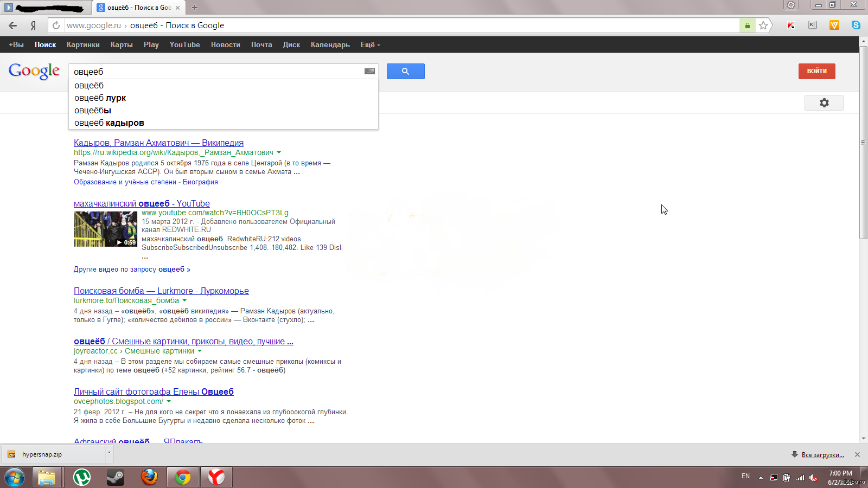This screenshot has width=868, height=488.
Task: Click the red Войти sign-in button
Action: coord(816,71)
